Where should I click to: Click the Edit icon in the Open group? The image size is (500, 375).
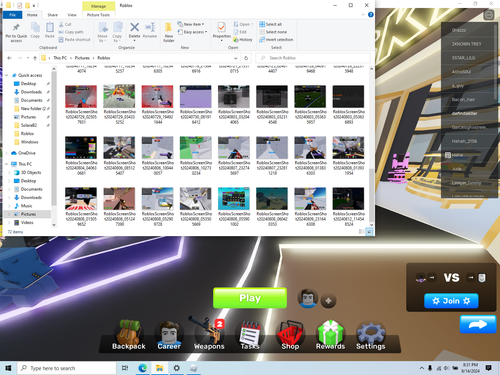236,32
